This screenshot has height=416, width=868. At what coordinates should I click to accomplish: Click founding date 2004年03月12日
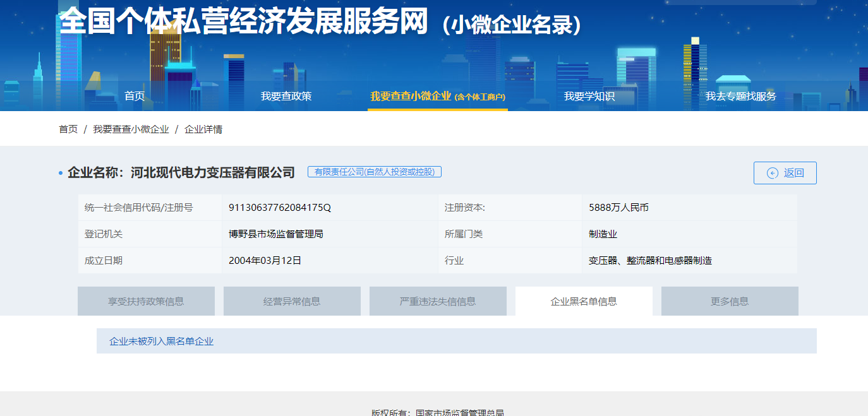(265, 260)
